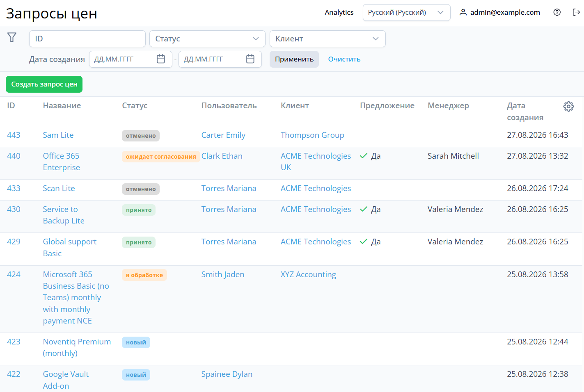Screen dimensions: 584x392
Task: Expand the Клиент filter dropdown
Action: click(x=327, y=39)
